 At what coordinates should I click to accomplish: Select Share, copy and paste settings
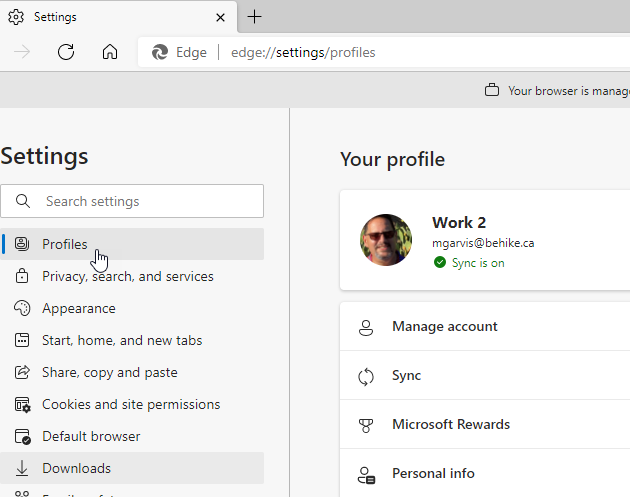109,372
